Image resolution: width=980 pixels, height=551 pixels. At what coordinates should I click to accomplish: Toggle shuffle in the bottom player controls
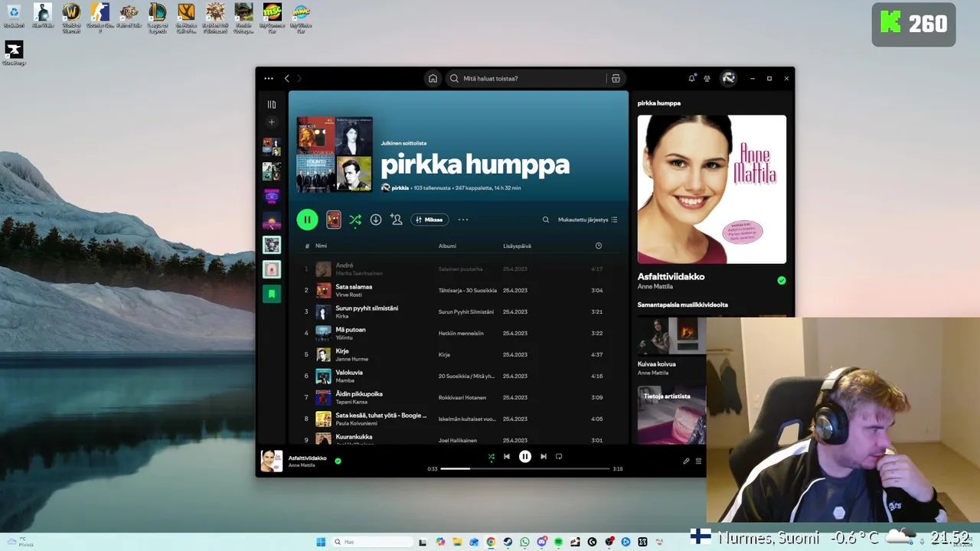click(491, 456)
